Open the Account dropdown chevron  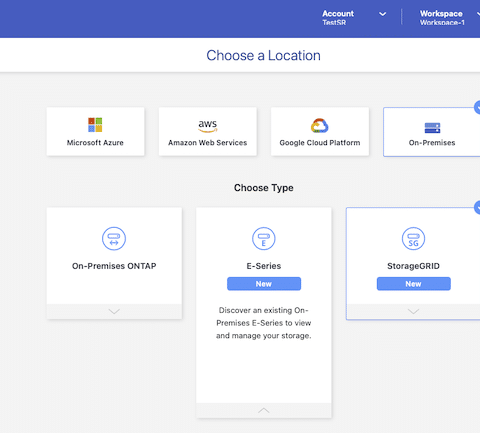click(383, 14)
